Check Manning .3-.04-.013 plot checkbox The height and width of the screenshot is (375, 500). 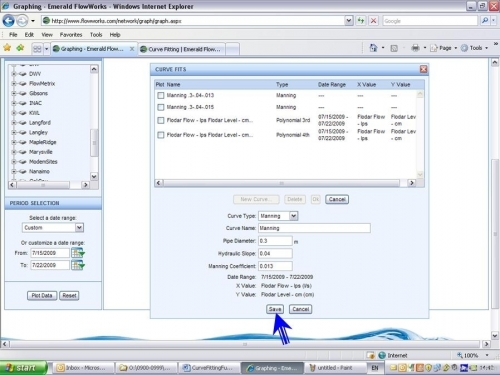click(x=161, y=96)
